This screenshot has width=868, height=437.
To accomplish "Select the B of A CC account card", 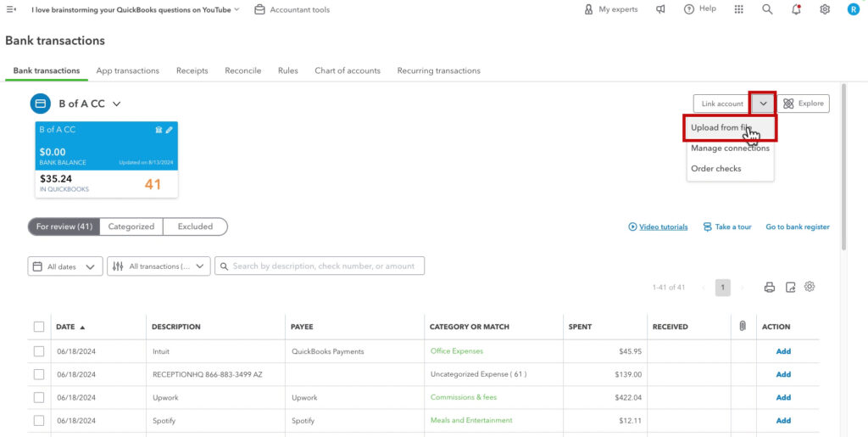I will tap(106, 160).
